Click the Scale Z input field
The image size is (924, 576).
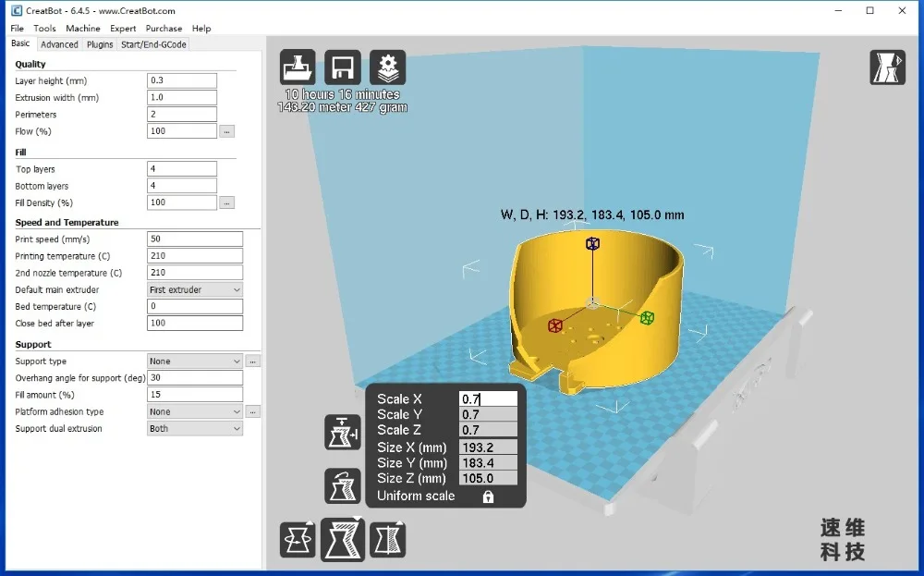[488, 430]
